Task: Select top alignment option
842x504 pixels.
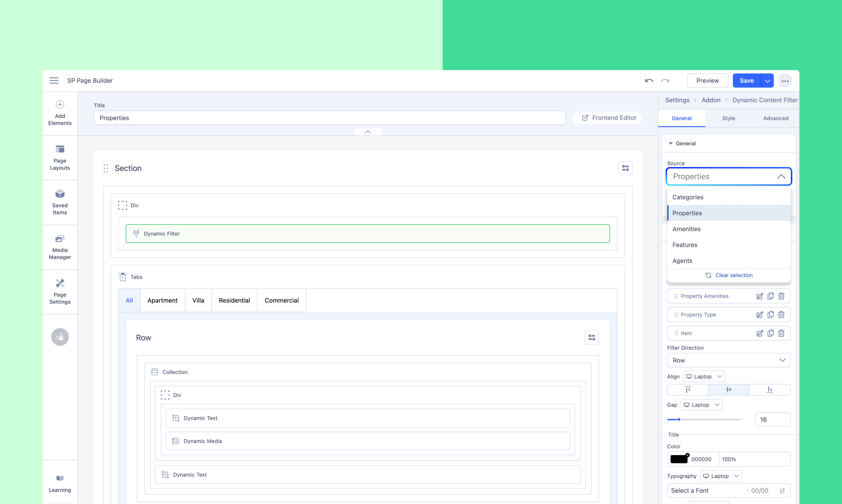Action: [688, 389]
